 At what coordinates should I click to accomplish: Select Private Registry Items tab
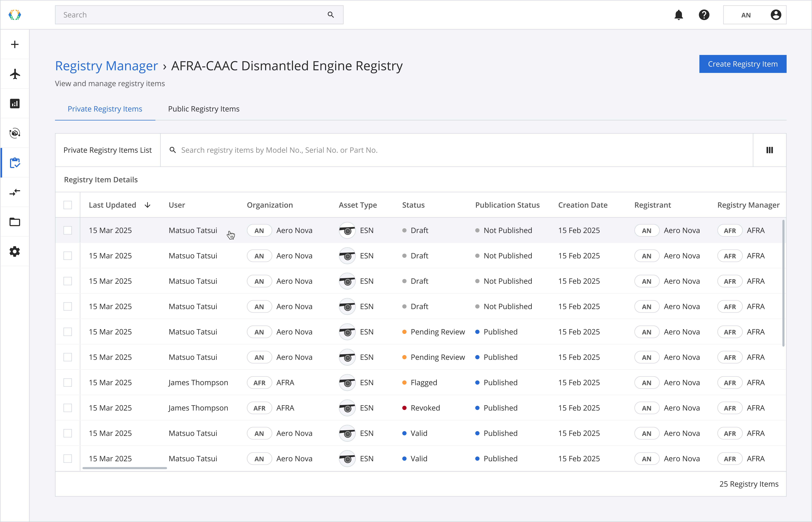[105, 109]
